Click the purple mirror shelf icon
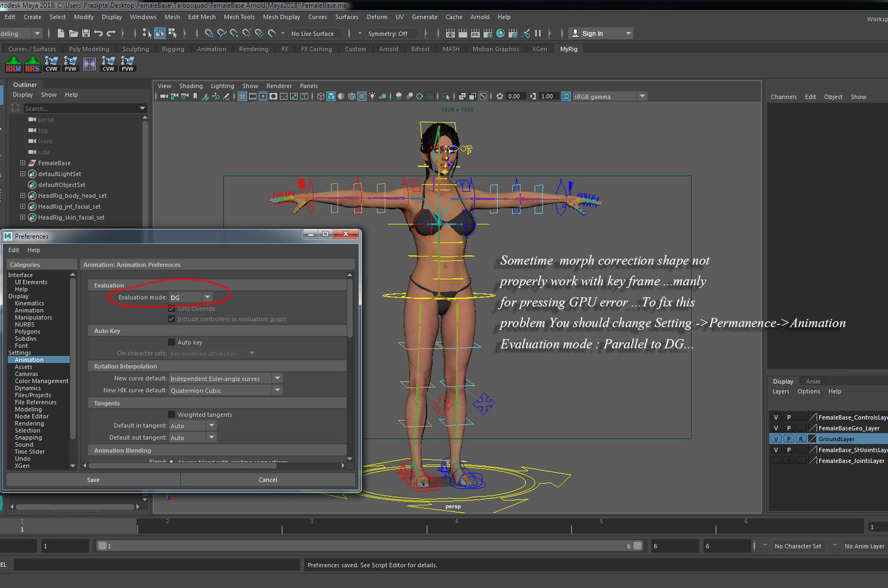The width and height of the screenshot is (888, 588). pos(89,64)
